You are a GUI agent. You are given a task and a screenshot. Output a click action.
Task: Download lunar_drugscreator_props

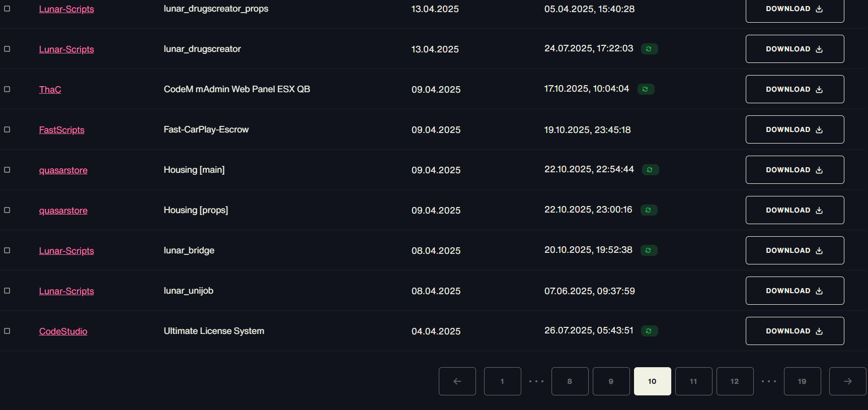coord(795,9)
